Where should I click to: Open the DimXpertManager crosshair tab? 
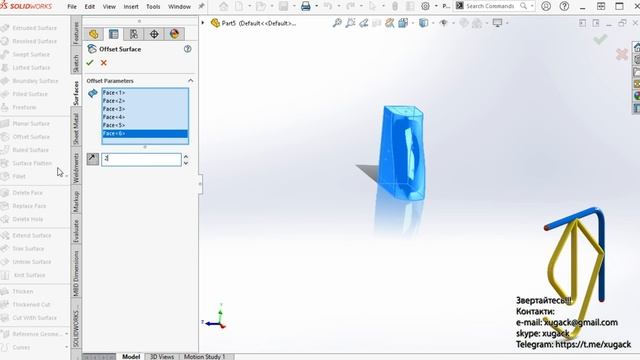(154, 34)
